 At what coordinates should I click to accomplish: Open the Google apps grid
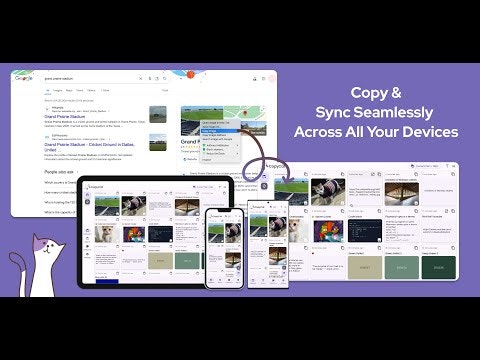263,79
